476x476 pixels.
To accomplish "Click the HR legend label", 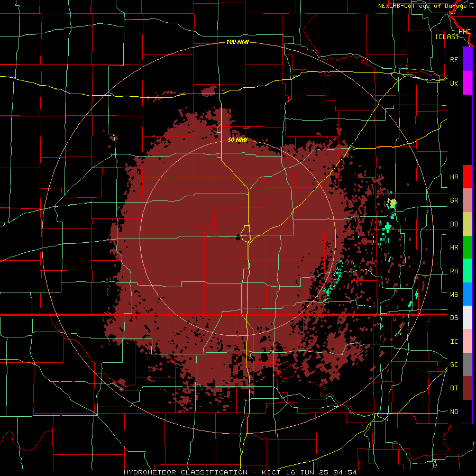I will tap(454, 248).
